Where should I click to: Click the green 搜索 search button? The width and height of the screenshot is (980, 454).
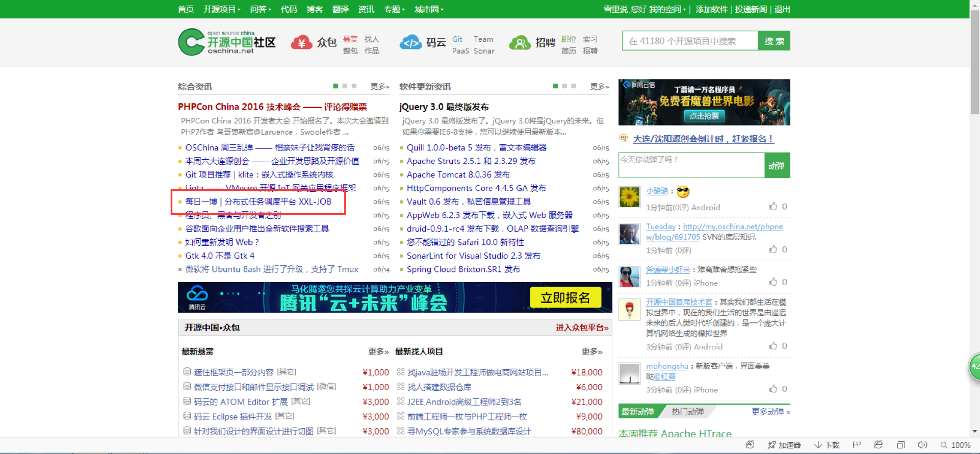coord(774,41)
